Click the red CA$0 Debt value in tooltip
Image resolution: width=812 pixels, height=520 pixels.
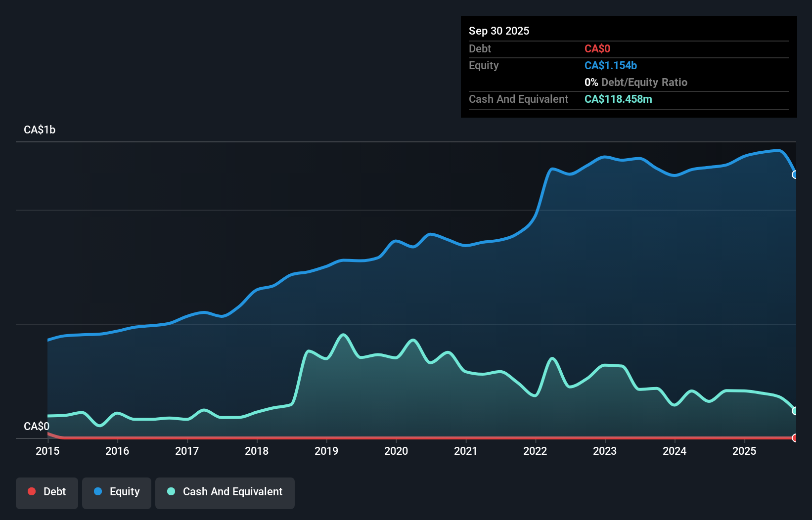597,48
